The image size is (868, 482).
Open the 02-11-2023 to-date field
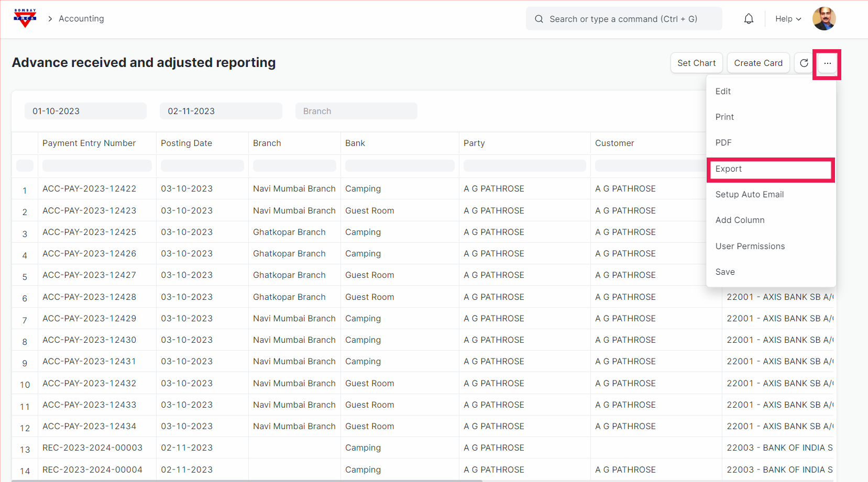coord(221,111)
